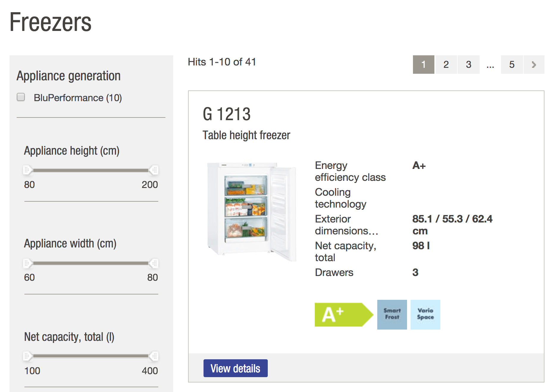Click the net capacity minimum slider handle
554x392 pixels.
point(27,356)
